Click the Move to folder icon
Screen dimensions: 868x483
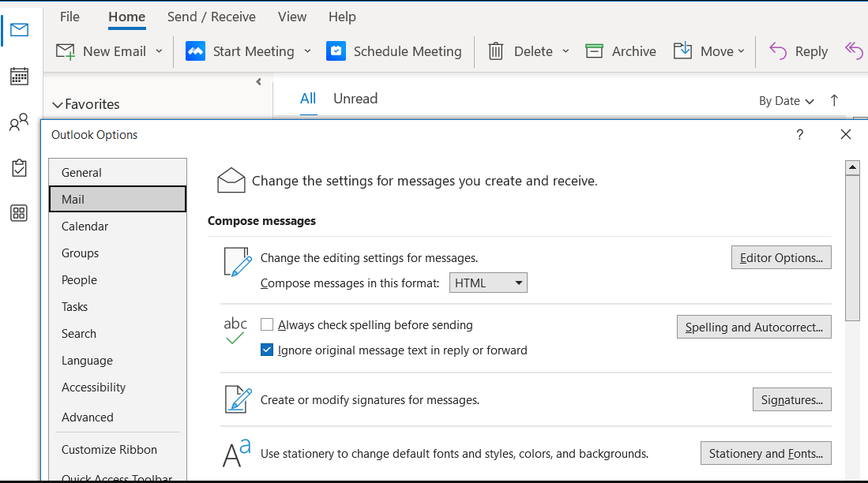coord(682,51)
